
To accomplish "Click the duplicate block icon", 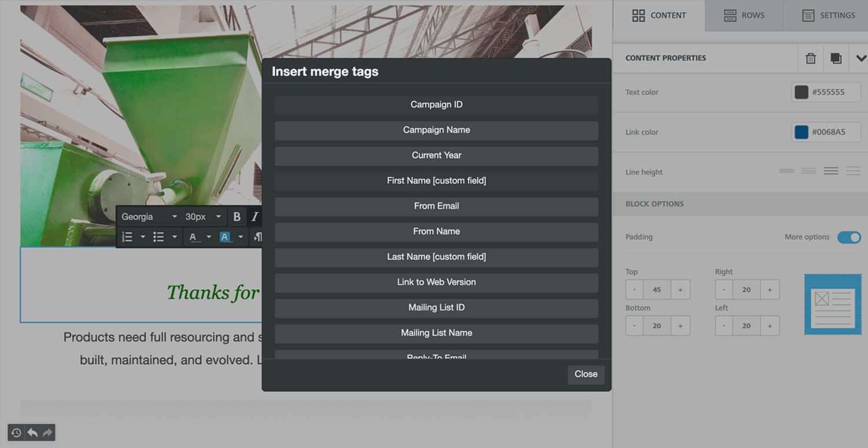I will tap(836, 58).
